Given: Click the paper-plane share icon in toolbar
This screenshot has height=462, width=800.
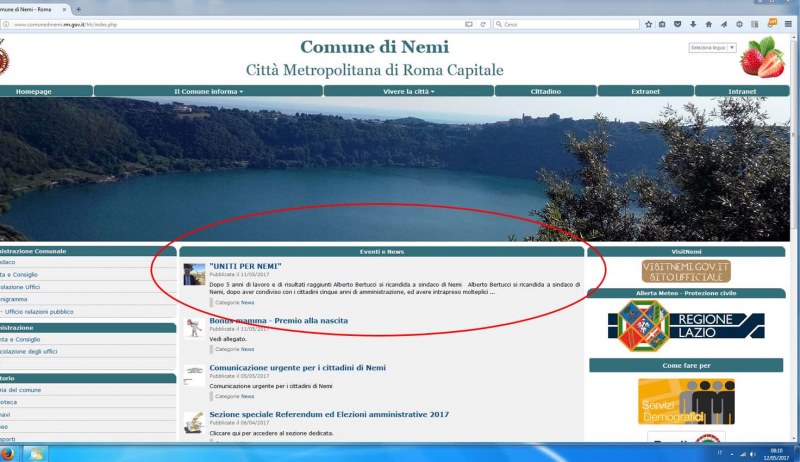Looking at the screenshot, I should (x=724, y=24).
